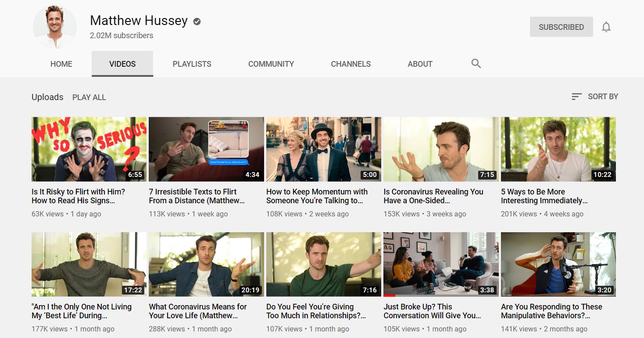Select the Videos tab

[x=122, y=64]
